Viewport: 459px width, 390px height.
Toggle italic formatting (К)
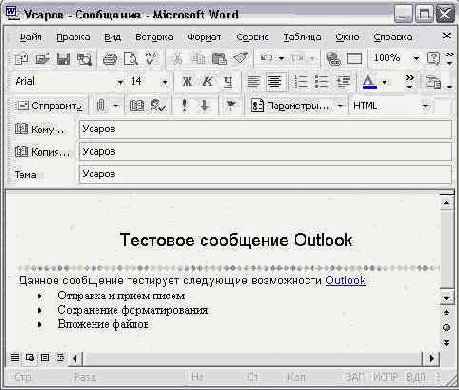pos(208,82)
